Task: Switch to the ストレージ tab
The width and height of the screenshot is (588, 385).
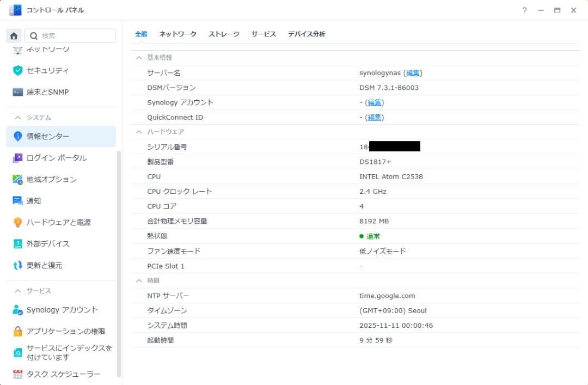Action: click(224, 34)
